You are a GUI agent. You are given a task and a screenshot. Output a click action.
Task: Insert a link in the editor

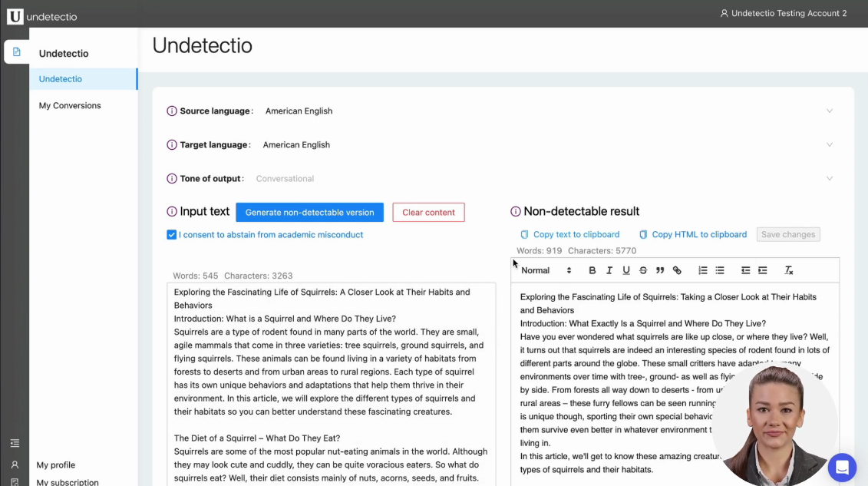point(677,270)
